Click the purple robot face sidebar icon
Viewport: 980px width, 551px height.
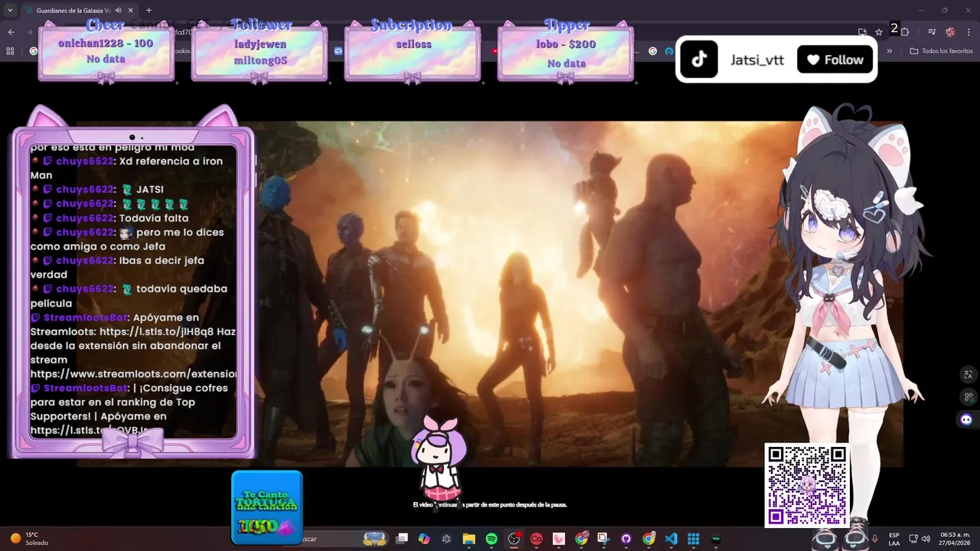click(966, 419)
